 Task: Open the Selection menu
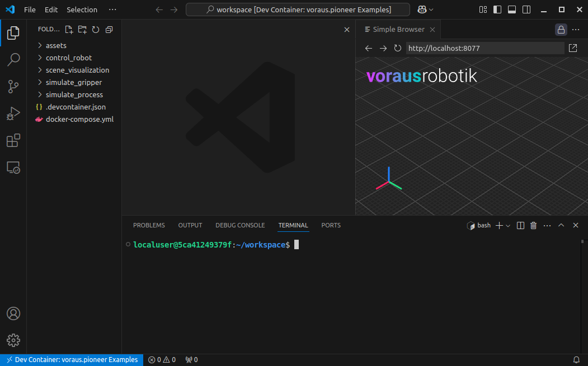coord(82,9)
